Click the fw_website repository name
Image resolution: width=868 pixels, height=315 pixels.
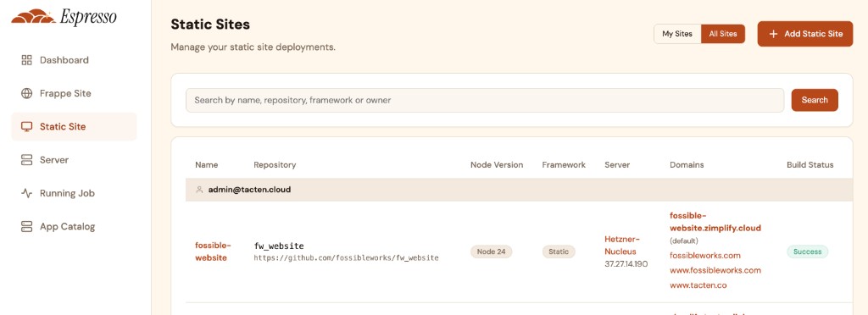278,246
